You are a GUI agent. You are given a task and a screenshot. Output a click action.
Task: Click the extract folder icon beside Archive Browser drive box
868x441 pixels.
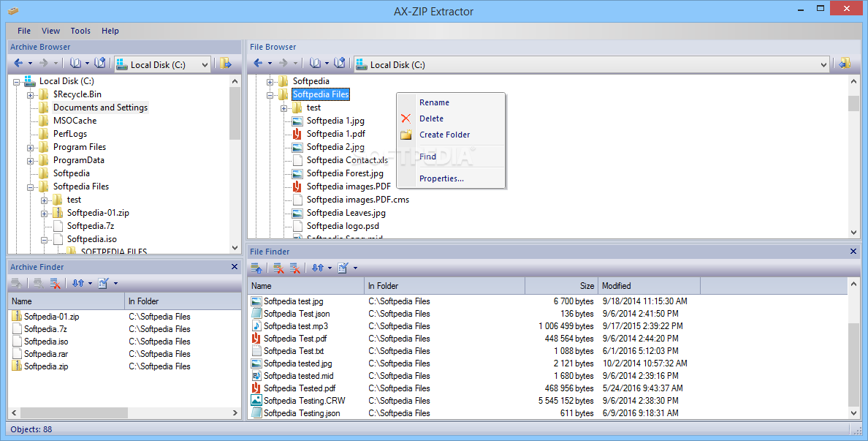(226, 64)
